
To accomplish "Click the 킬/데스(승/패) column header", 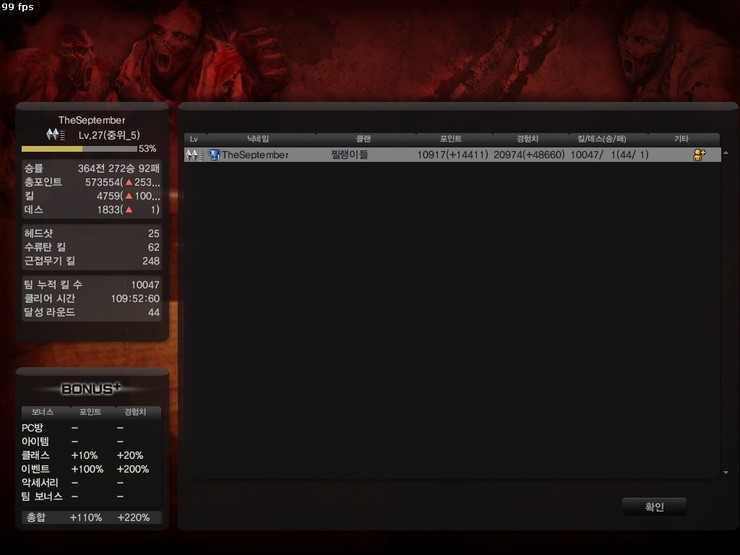I will (602, 139).
